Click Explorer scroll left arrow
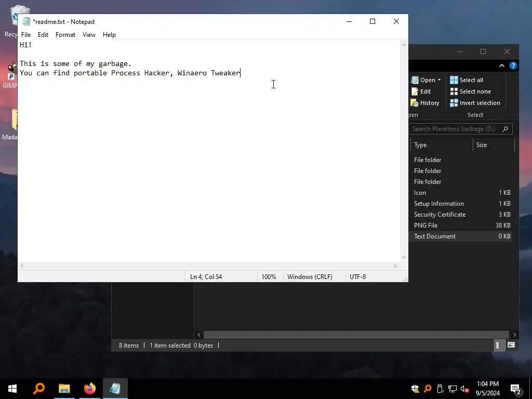Screen dimensions: 532x399 pos(199,335)
